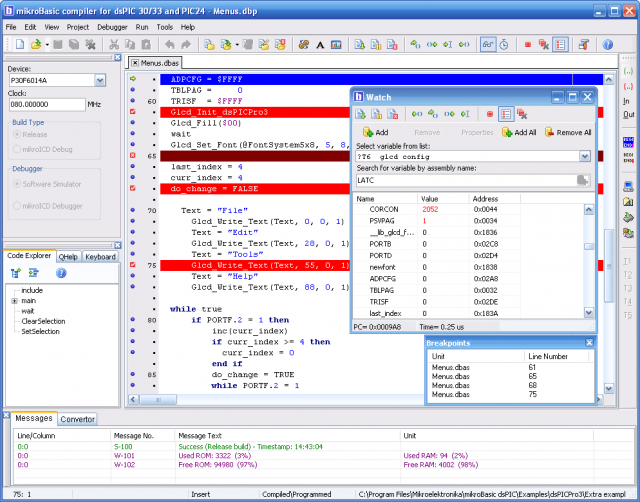Click in the Clock frequency field

point(47,104)
